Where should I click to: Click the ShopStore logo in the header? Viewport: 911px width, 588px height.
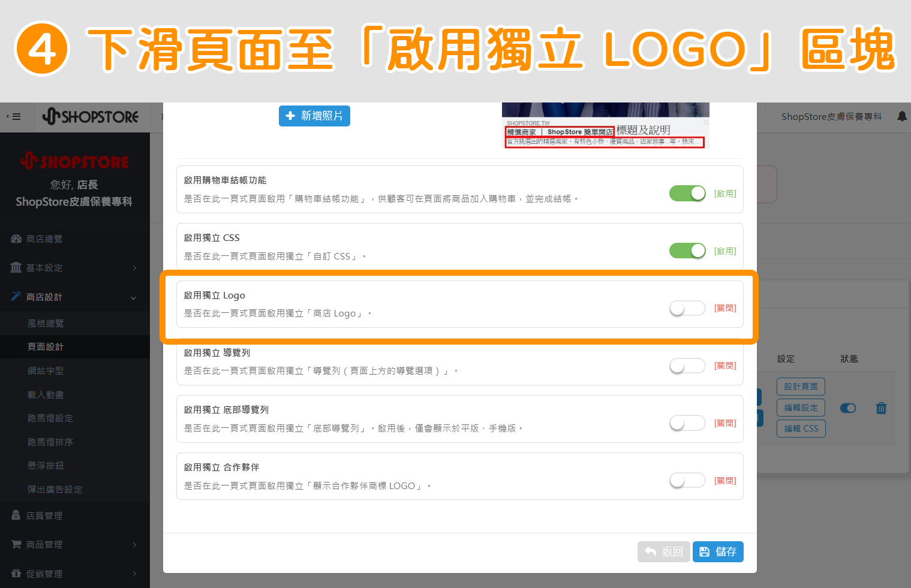coord(91,116)
